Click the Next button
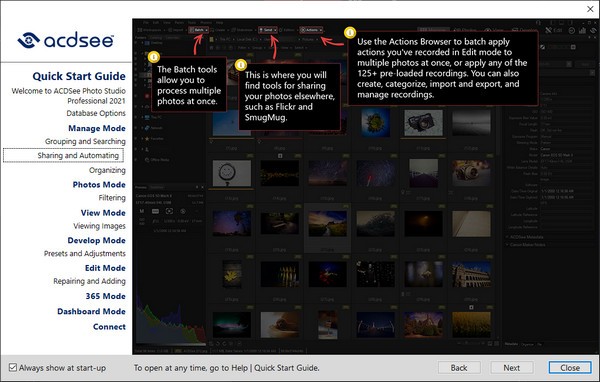Image resolution: width=600 pixels, height=382 pixels. pos(512,368)
